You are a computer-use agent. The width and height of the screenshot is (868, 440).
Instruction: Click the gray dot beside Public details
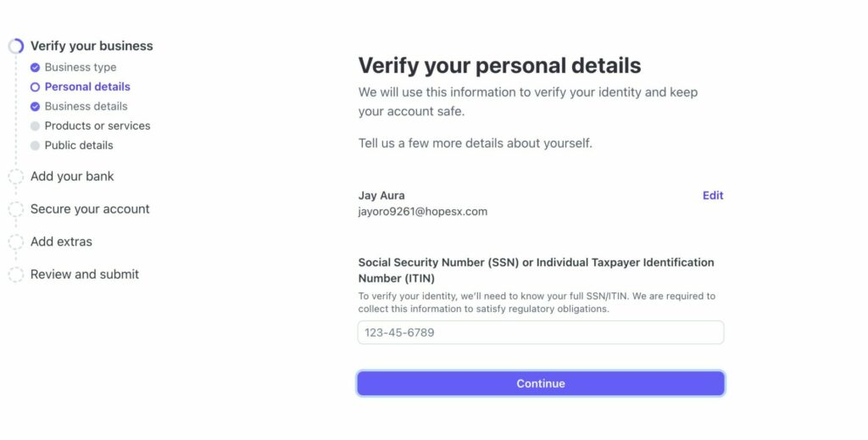point(35,146)
